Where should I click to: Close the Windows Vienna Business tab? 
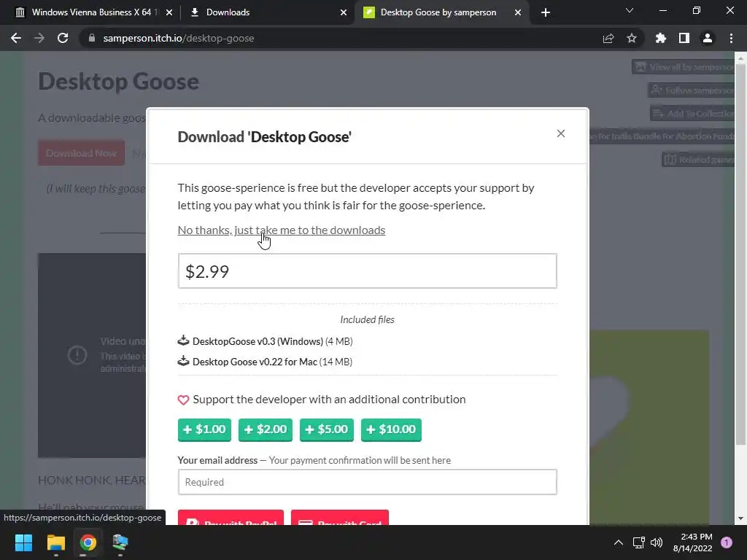point(169,12)
